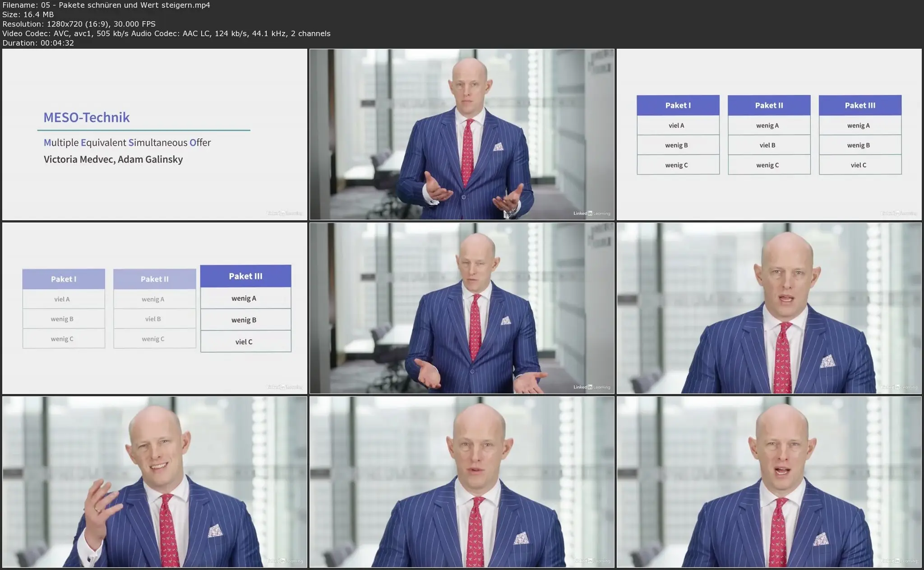Click the Duration 00:04:32 text
Screen dimensions: 924x570
tap(38, 43)
